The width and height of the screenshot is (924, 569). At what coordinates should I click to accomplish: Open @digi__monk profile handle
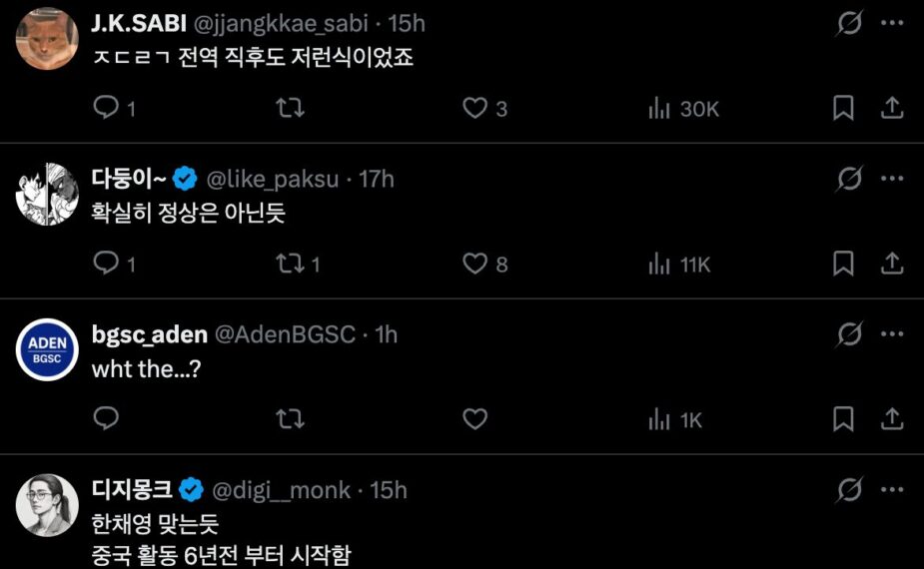click(284, 490)
